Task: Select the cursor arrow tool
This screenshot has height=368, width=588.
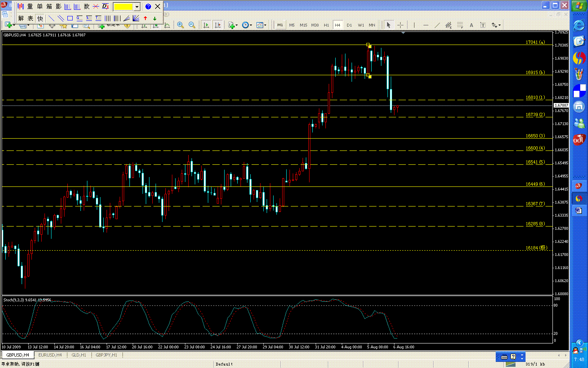Action: pyautogui.click(x=388, y=25)
